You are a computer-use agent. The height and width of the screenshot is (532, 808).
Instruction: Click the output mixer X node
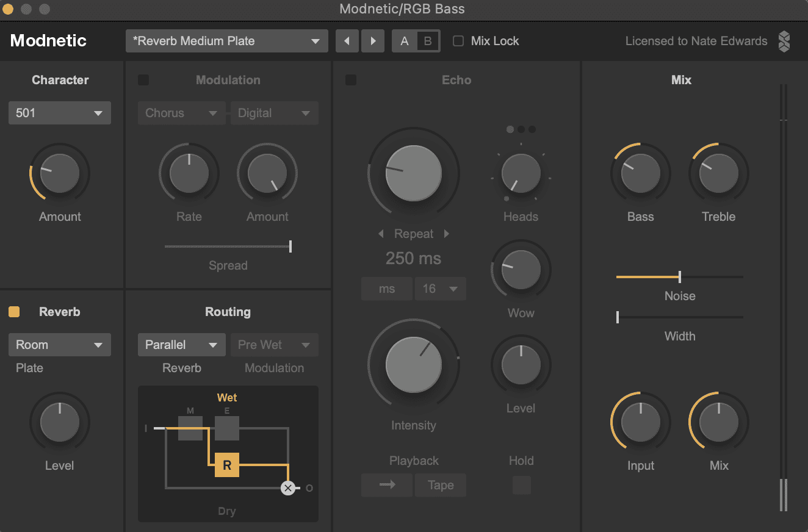click(x=288, y=487)
